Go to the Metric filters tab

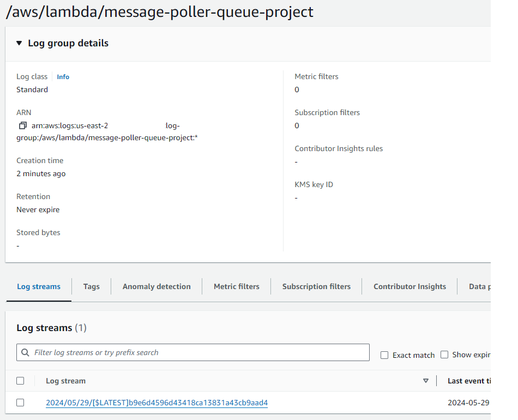pyautogui.click(x=237, y=286)
